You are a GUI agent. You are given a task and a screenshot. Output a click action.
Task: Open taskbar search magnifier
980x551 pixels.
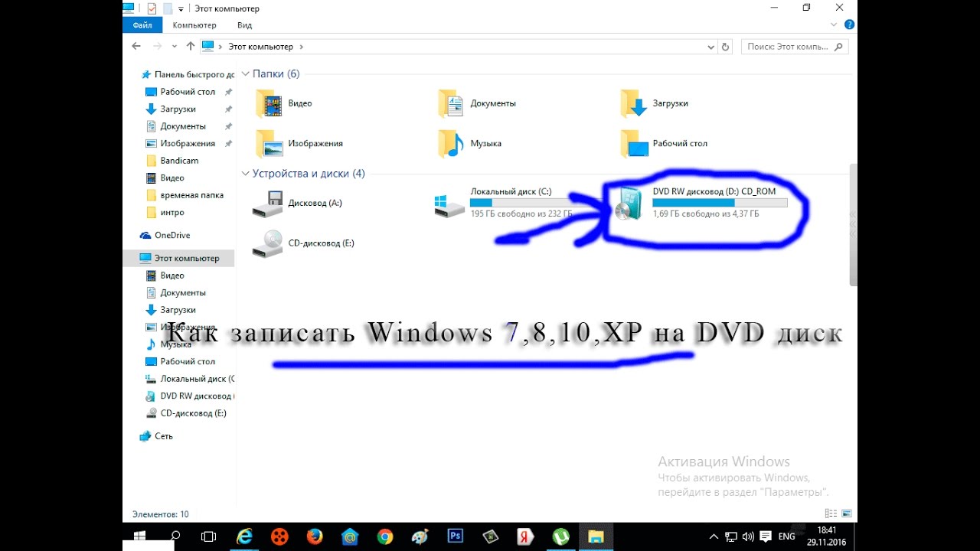(175, 536)
